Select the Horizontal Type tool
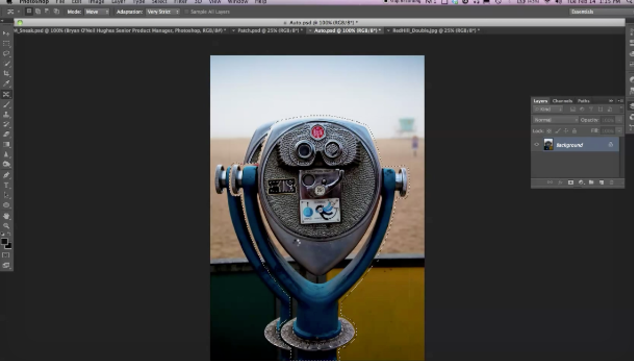The image size is (634, 361). coord(6,185)
